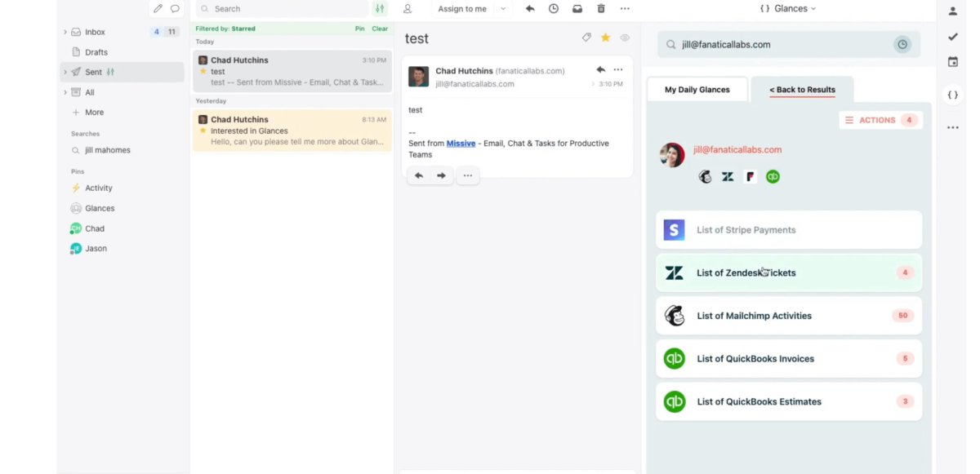Open the Glances integration dropdown at the top

tap(788, 9)
